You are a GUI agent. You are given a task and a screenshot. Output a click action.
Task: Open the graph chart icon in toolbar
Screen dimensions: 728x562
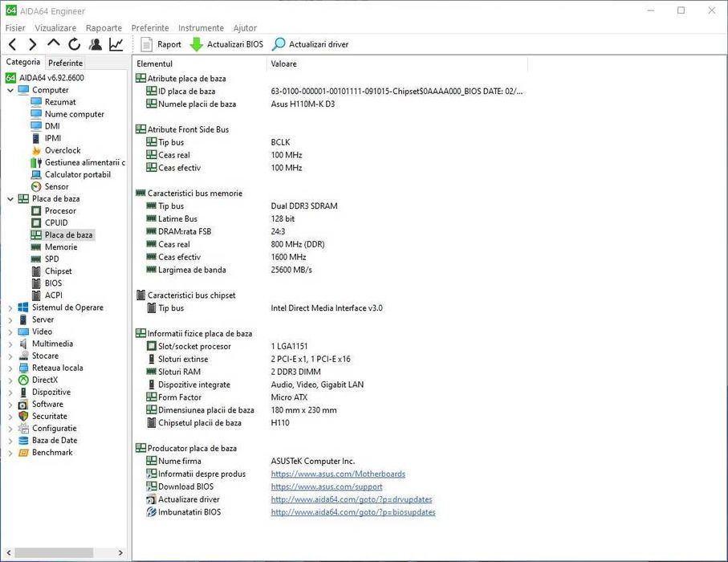pos(116,45)
